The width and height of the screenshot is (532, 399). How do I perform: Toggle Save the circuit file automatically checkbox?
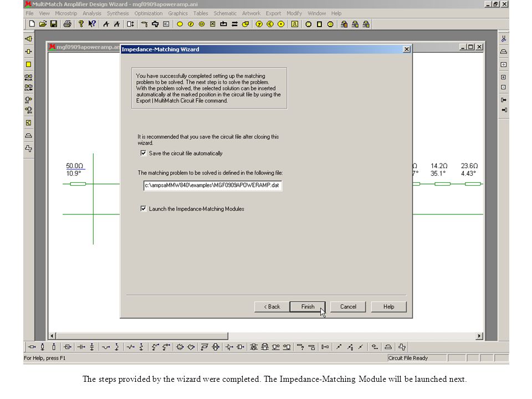143,153
